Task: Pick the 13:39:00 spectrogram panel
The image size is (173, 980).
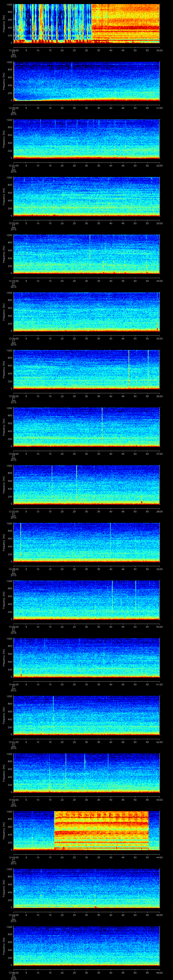Action: click(87, 600)
